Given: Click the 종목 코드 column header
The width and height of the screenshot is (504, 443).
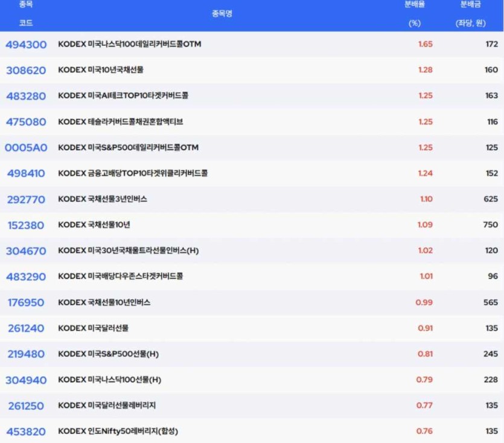Looking at the screenshot, I should [26, 13].
